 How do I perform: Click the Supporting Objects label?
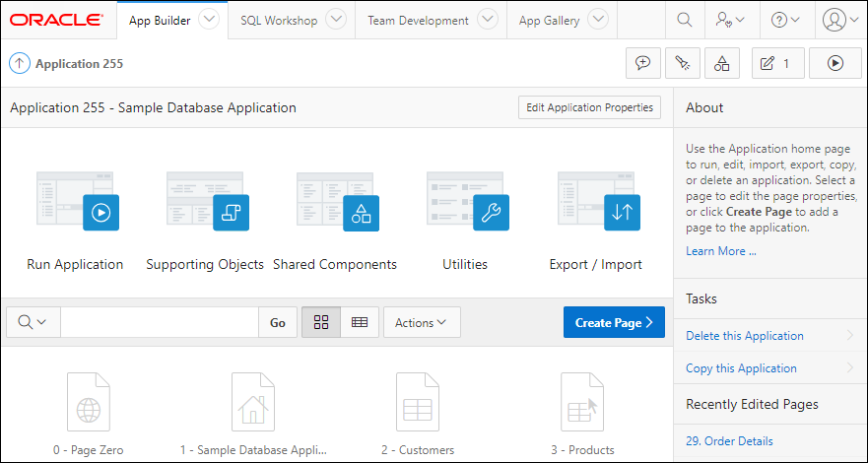(x=205, y=264)
